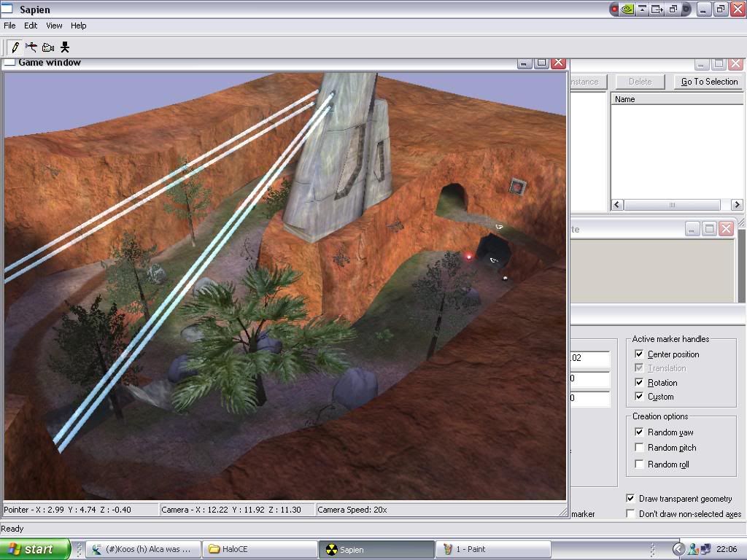The width and height of the screenshot is (747, 560).
Task: Click the Sapien taskbar button
Action: coord(376,549)
